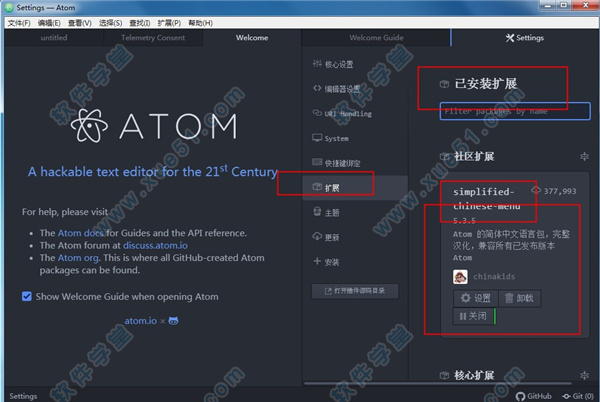Open the System settings section
The width and height of the screenshot is (600, 402).
click(331, 138)
